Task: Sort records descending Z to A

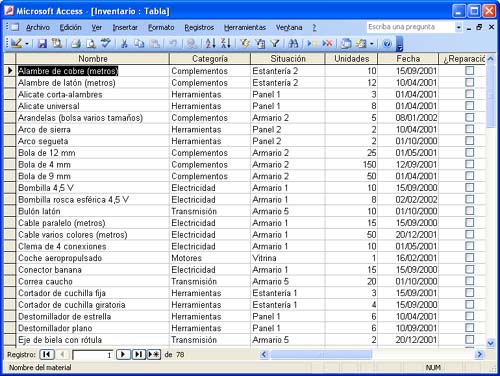Action: (226, 43)
